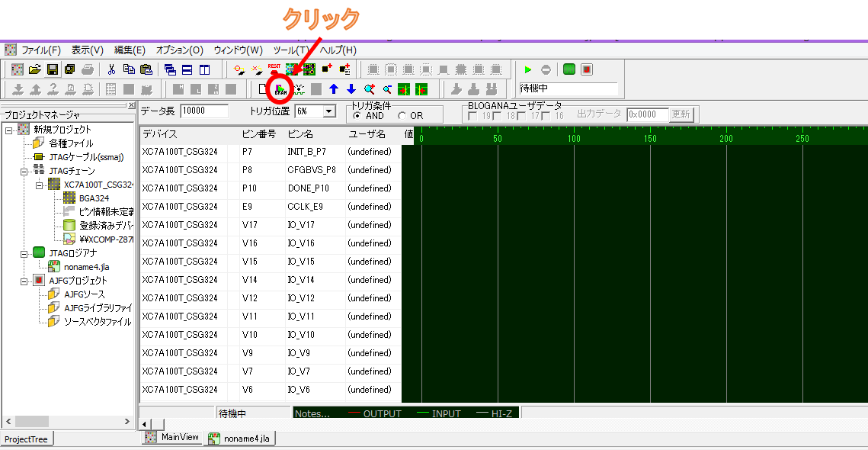Switch to the noname4.jla tab

(239, 439)
